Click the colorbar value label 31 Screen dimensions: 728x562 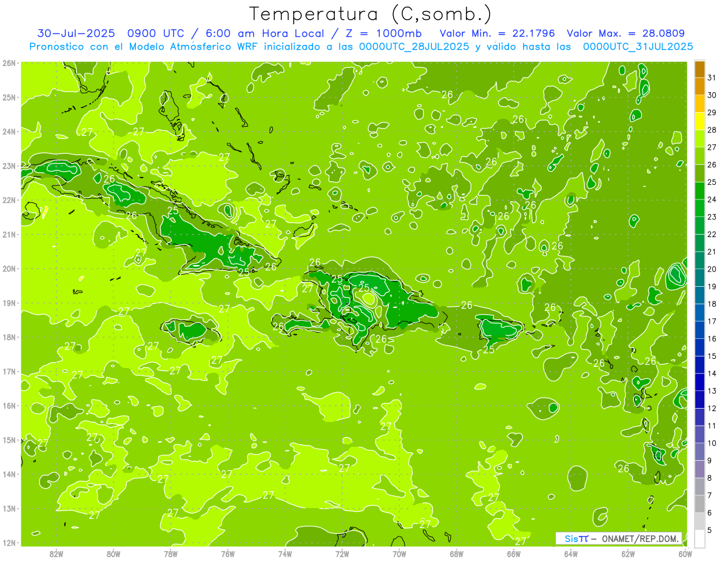pos(712,78)
